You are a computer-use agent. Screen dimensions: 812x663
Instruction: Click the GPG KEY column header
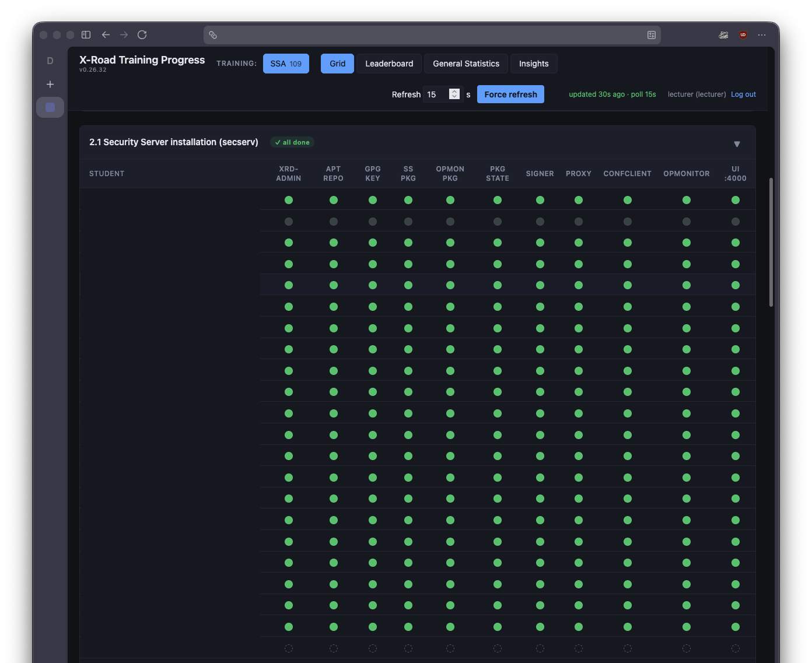[373, 174]
